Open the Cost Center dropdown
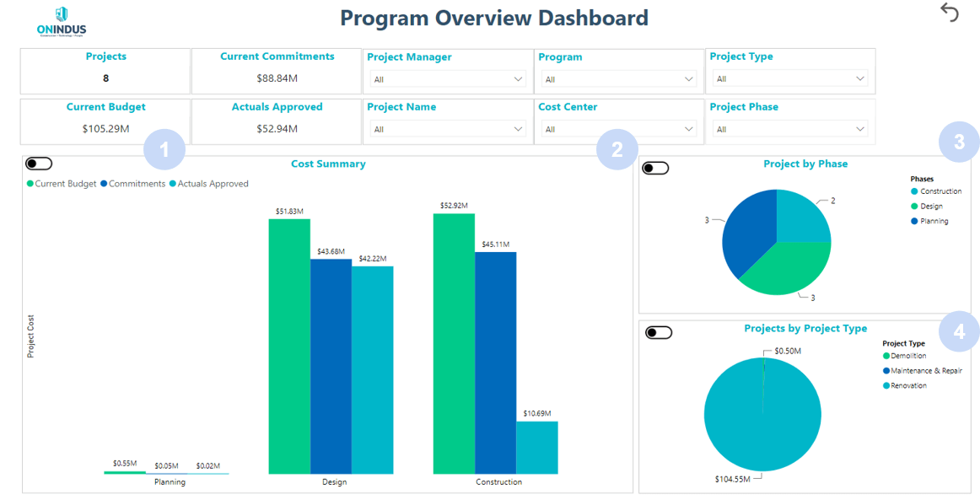Image resolution: width=980 pixels, height=500 pixels. pyautogui.click(x=620, y=129)
